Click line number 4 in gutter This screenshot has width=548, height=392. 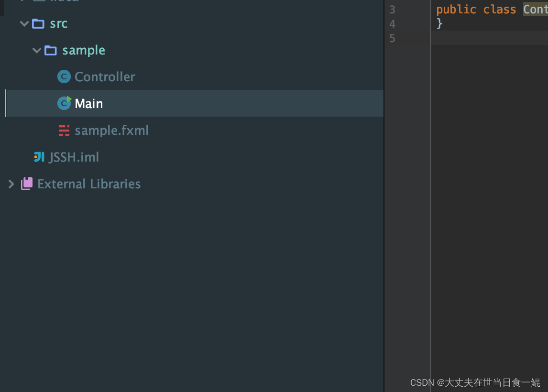pos(392,24)
